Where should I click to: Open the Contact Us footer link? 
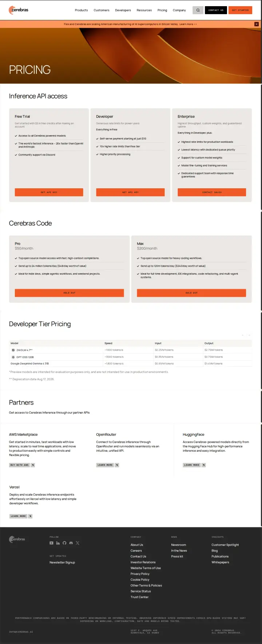138,557
